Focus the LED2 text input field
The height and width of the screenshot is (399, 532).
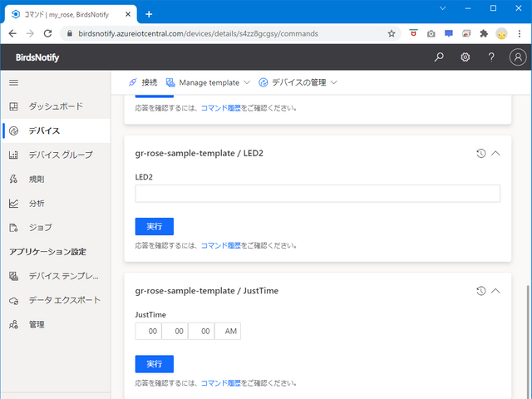click(x=318, y=194)
